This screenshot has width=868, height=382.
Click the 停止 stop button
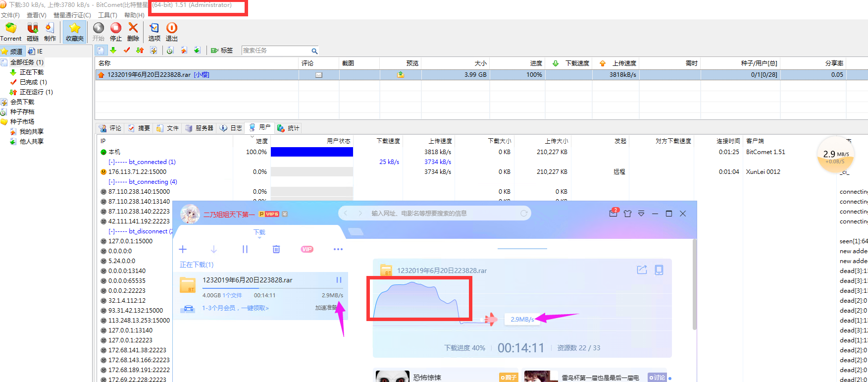[x=116, y=32]
